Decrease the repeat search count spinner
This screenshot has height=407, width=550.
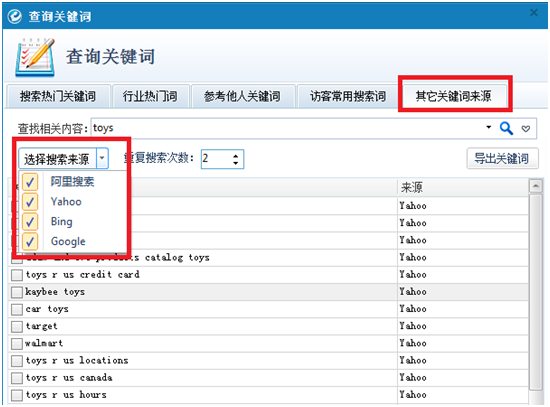(x=236, y=163)
